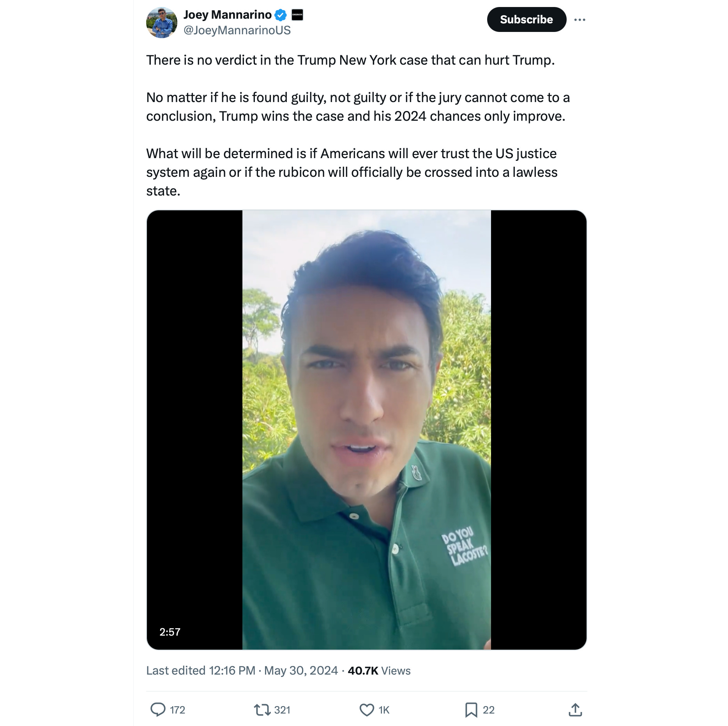
Task: Play the embedded video
Action: 366,430
